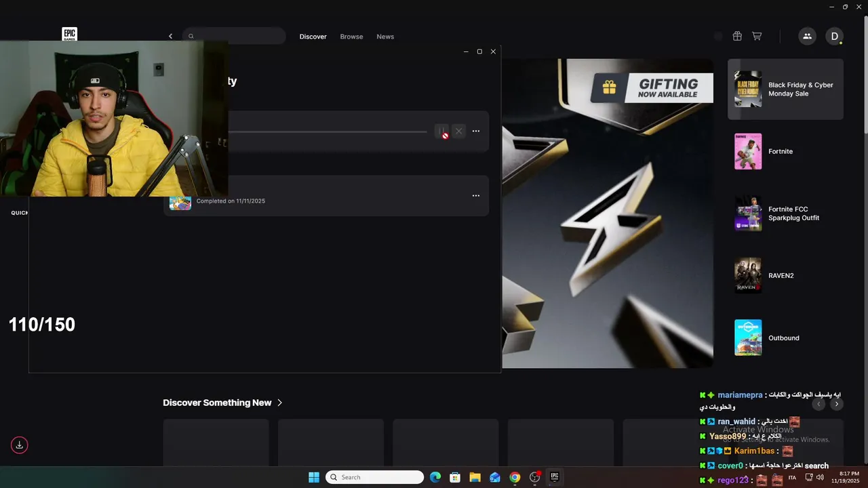This screenshot has width=868, height=488.
Task: Open the Windows Start menu
Action: click(314, 477)
